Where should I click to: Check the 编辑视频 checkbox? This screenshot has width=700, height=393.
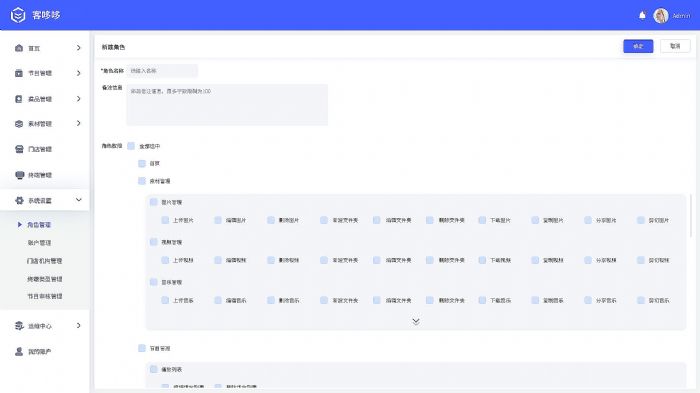click(x=218, y=260)
